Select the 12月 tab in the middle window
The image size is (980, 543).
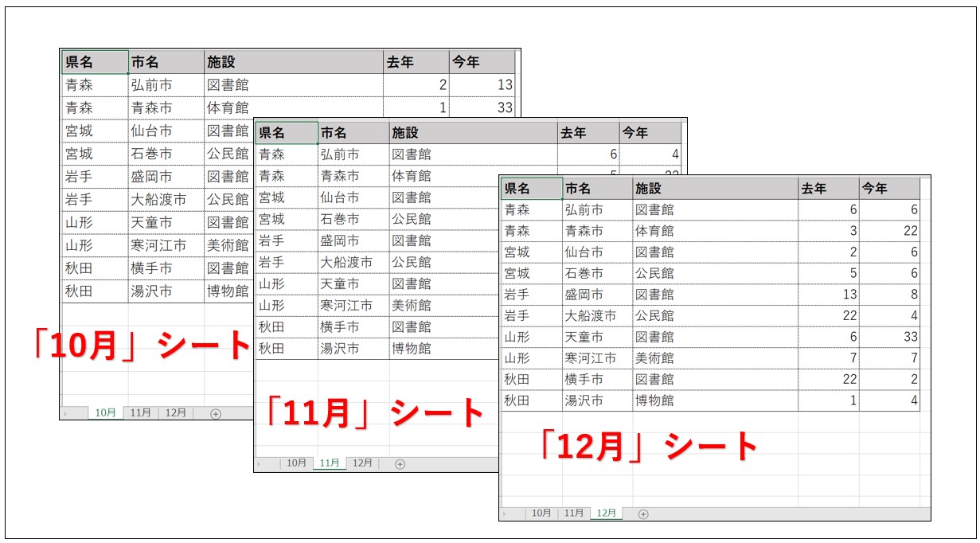tap(362, 463)
